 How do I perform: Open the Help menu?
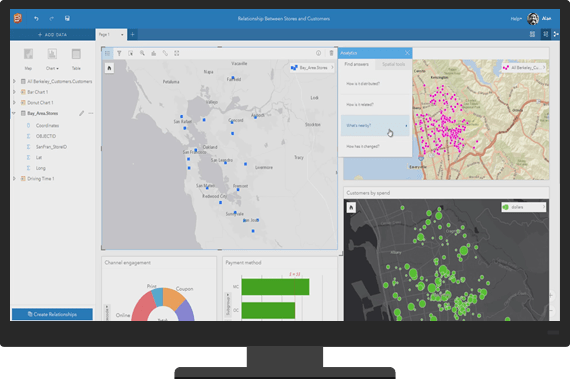516,19
